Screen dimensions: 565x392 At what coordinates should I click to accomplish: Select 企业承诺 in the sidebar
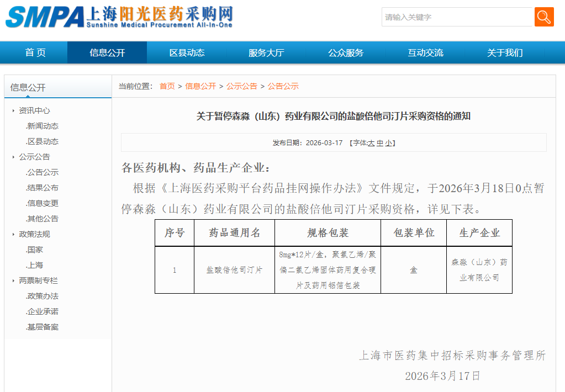coord(43,311)
